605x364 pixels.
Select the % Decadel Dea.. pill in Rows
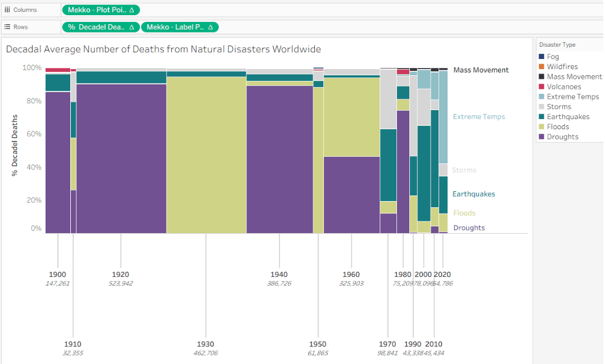[96, 27]
